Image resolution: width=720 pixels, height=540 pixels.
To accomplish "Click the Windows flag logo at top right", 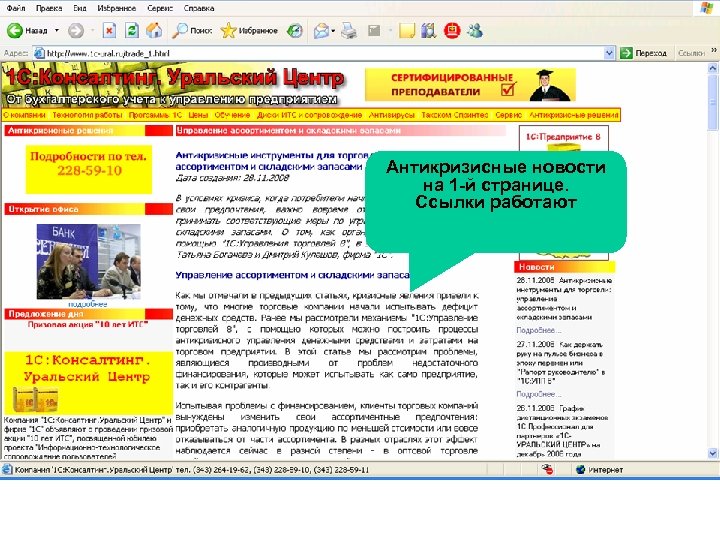I will point(707,7).
